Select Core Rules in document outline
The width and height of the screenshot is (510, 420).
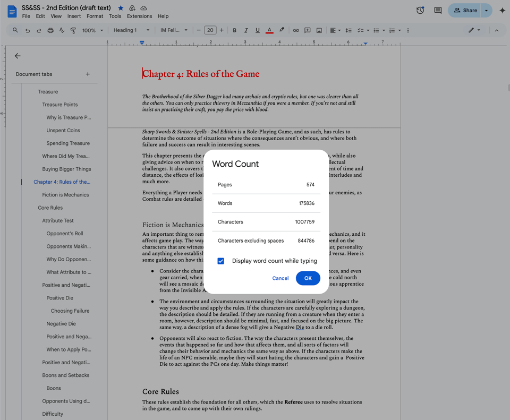click(50, 208)
